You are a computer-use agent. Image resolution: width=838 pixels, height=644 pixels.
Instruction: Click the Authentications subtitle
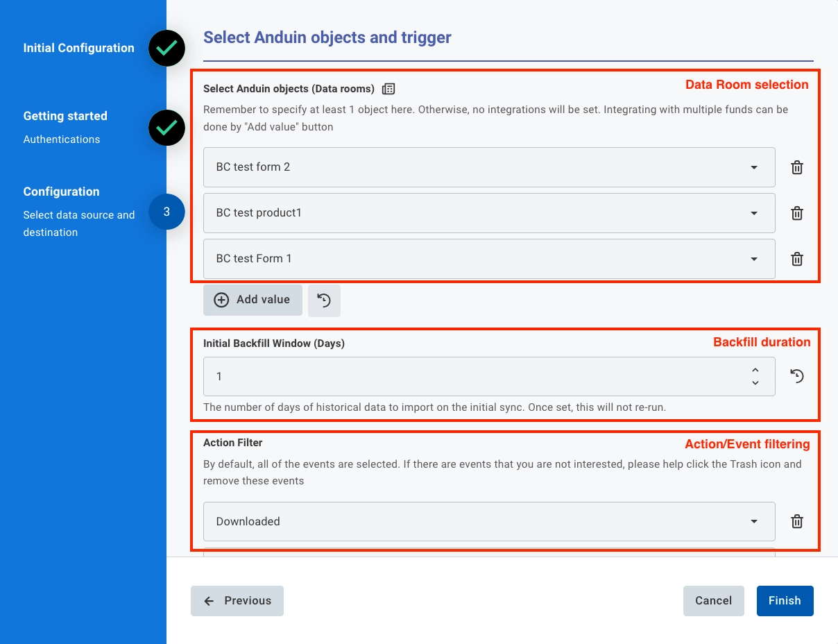pos(62,139)
